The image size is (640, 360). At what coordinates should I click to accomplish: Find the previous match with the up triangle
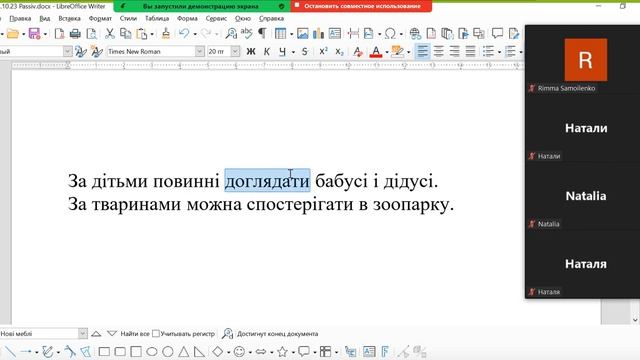(96, 333)
